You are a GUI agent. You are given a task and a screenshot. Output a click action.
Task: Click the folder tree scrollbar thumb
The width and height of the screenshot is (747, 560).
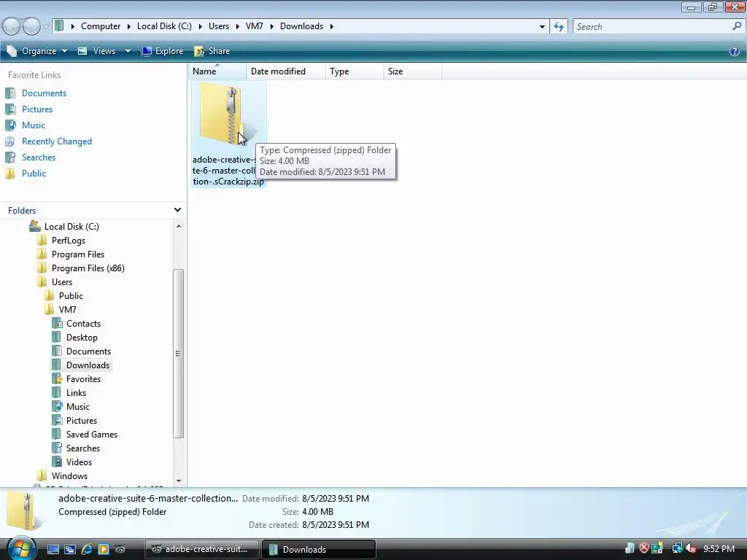(179, 354)
